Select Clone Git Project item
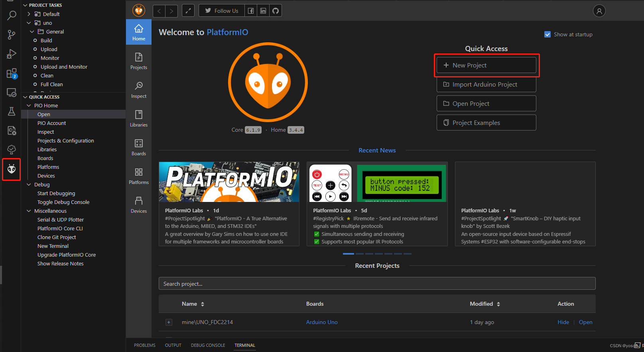This screenshot has width=644, height=352. (x=57, y=237)
